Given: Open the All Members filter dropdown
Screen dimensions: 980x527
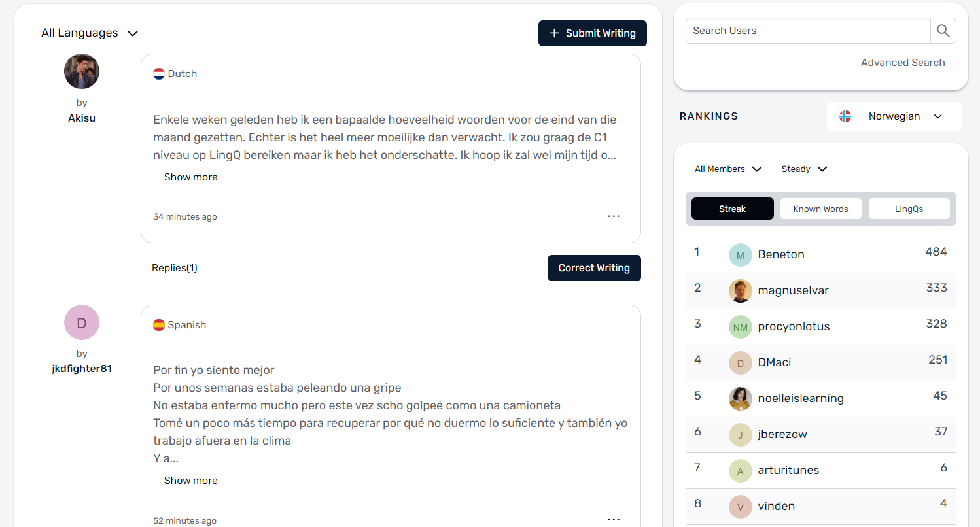Looking at the screenshot, I should point(728,169).
